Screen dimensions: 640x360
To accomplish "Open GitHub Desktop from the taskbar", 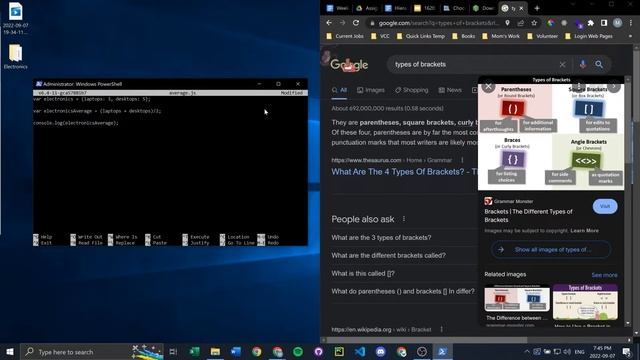I will (x=318, y=351).
